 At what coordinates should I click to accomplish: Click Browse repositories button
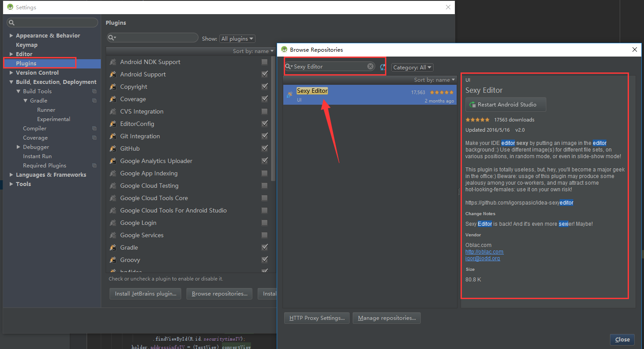219,294
